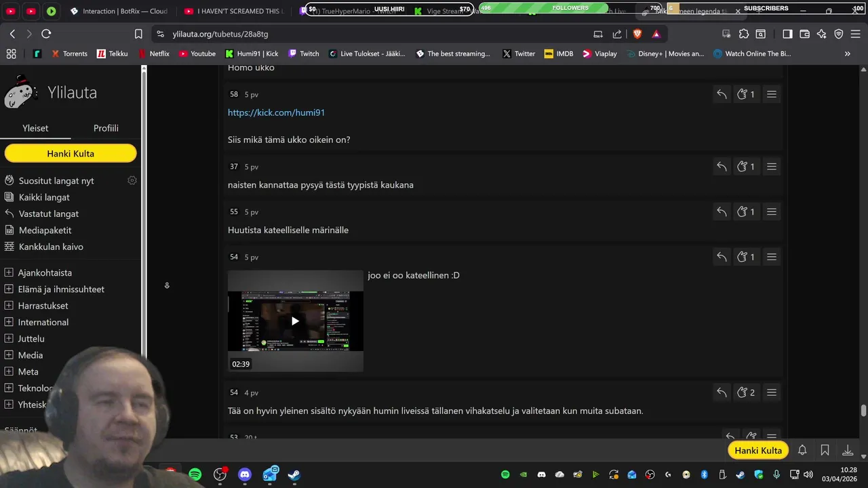The width and height of the screenshot is (868, 488).
Task: Open Twitch bookmark
Action: point(303,54)
